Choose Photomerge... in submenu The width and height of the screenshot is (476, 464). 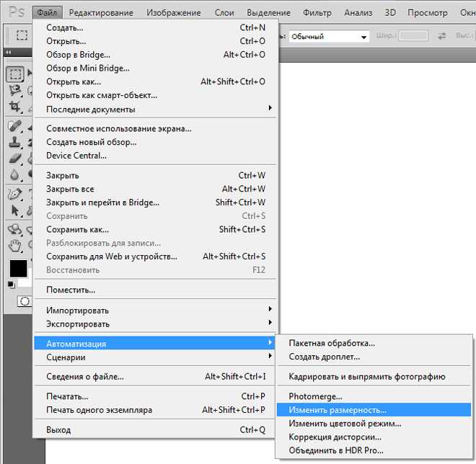[374, 396]
